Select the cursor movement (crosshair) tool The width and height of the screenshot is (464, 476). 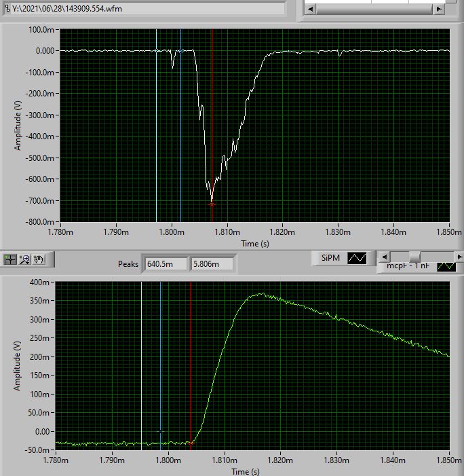point(10,259)
